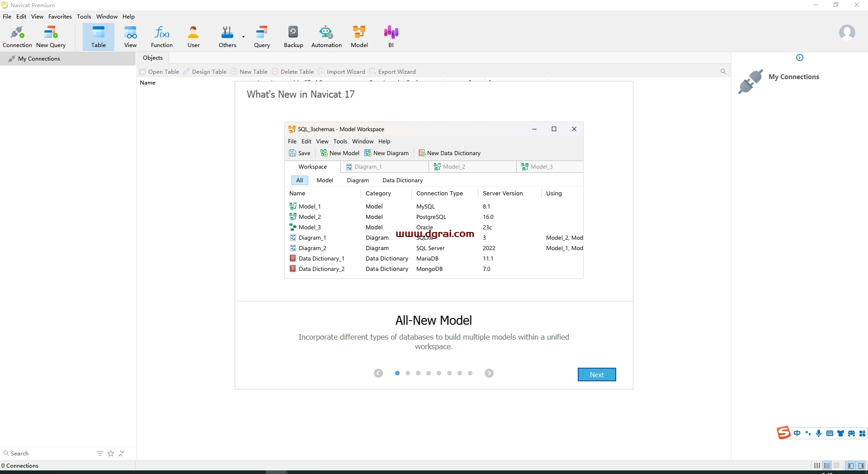The height and width of the screenshot is (474, 868).
Task: Open the Model tool
Action: [x=359, y=37]
